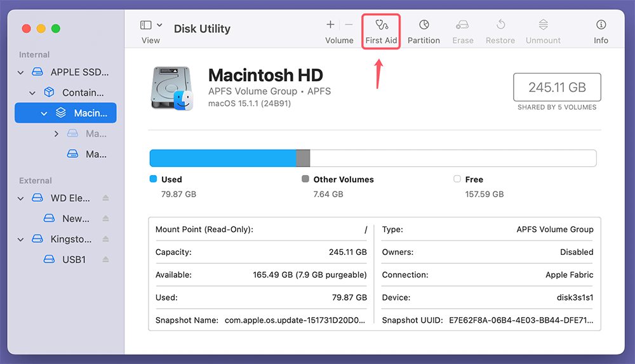Eject the WD Elements external drive
Viewport: 635px width, 364px height.
(106, 198)
